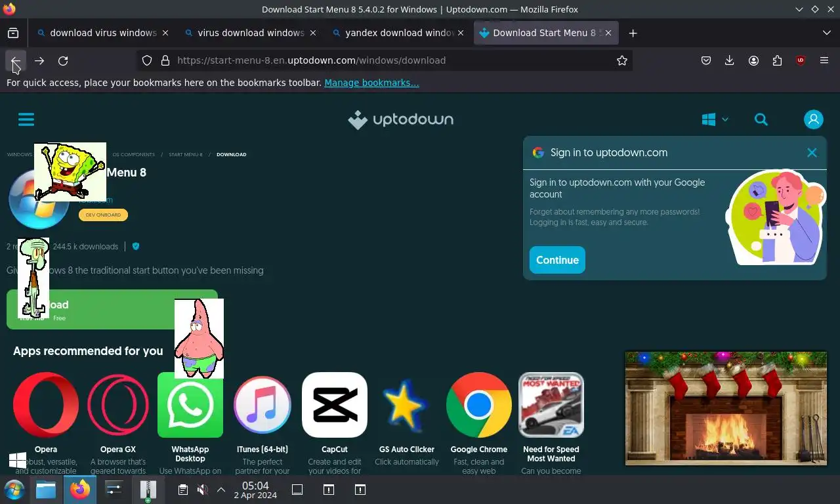Click the green Download button

coord(112,309)
